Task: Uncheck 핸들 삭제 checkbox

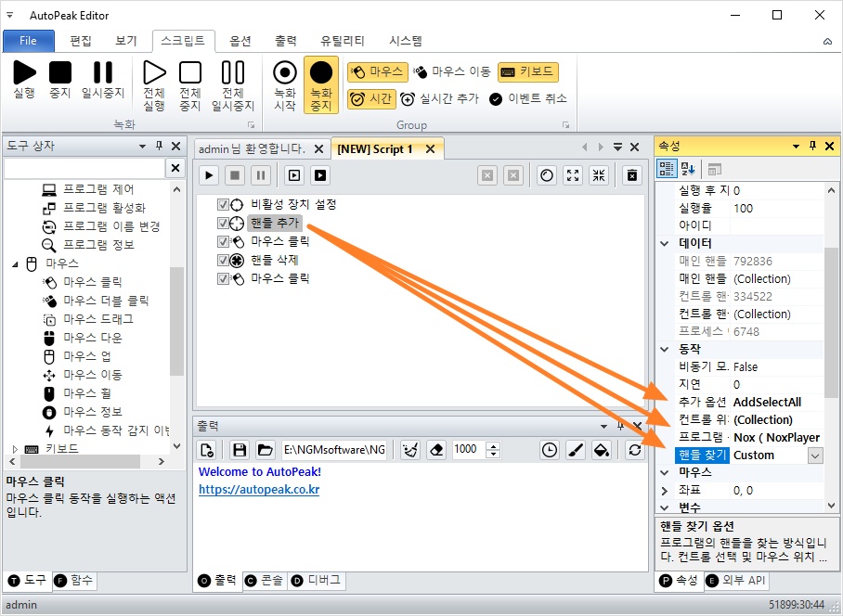Action: click(x=223, y=261)
